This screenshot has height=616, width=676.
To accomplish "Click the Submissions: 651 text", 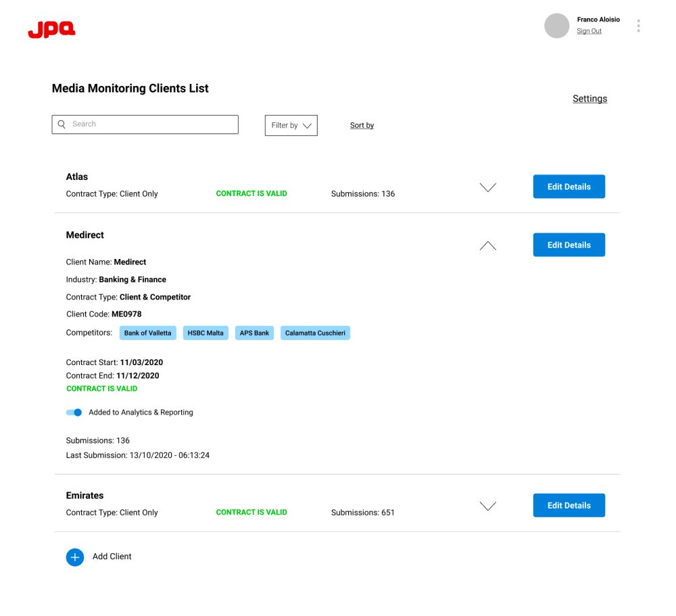I will click(362, 513).
